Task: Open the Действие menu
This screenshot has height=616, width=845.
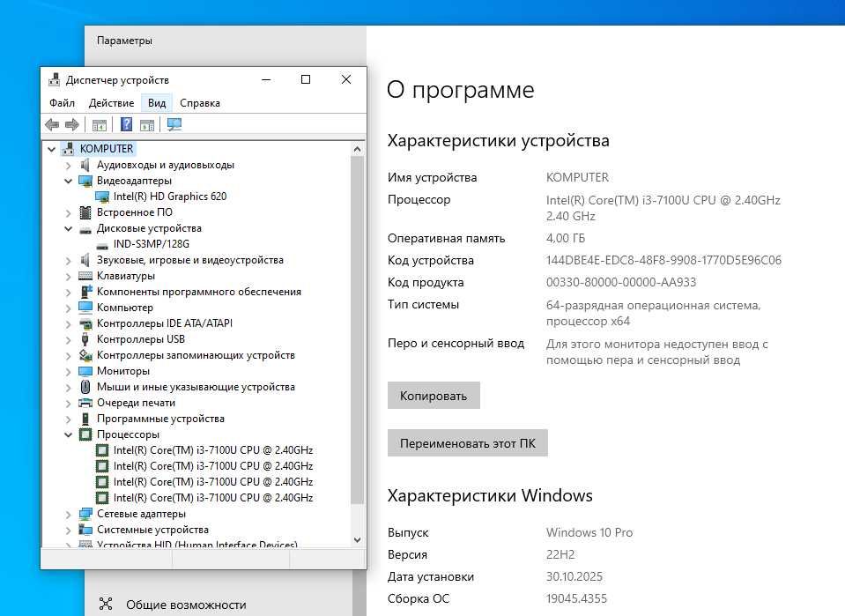Action: click(x=111, y=103)
